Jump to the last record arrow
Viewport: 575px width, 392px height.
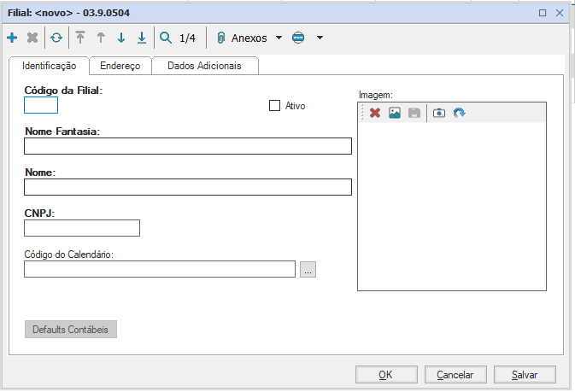click(142, 38)
